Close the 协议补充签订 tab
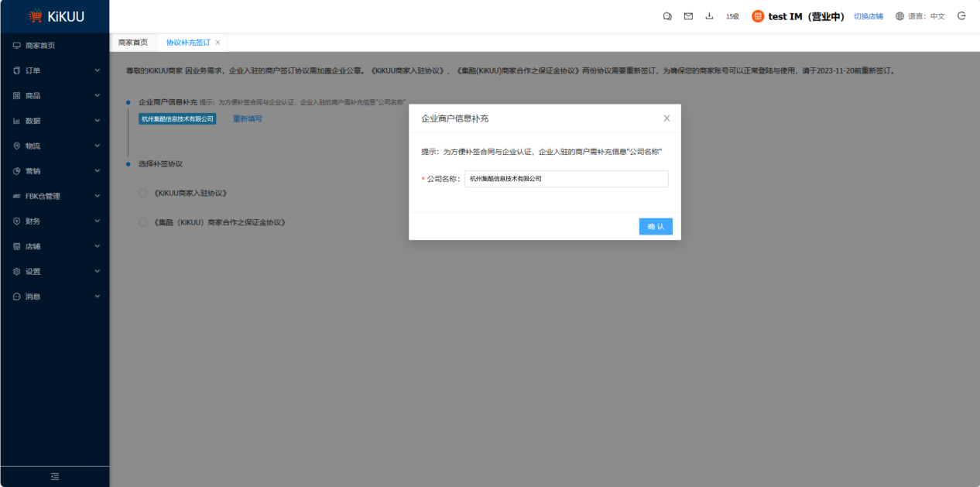The height and width of the screenshot is (487, 980). (x=218, y=43)
